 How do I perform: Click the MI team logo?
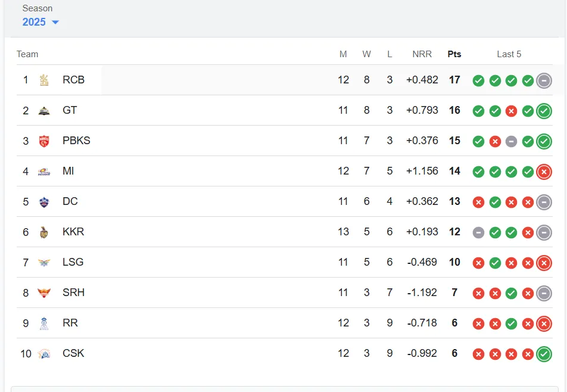coord(44,171)
